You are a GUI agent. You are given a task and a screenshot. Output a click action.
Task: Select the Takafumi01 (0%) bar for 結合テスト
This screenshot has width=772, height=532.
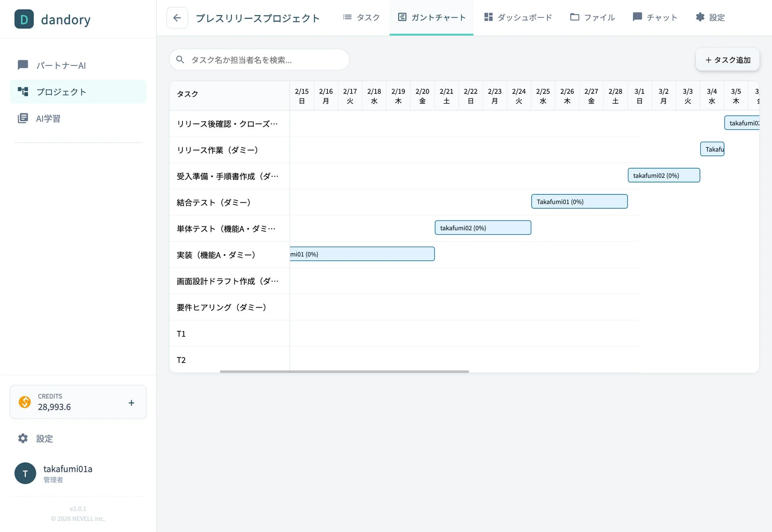pos(579,201)
